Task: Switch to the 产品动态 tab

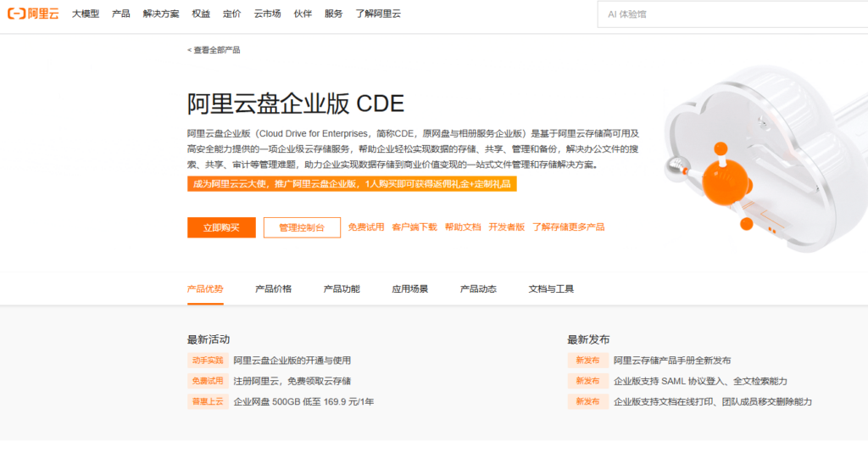Action: pos(478,288)
